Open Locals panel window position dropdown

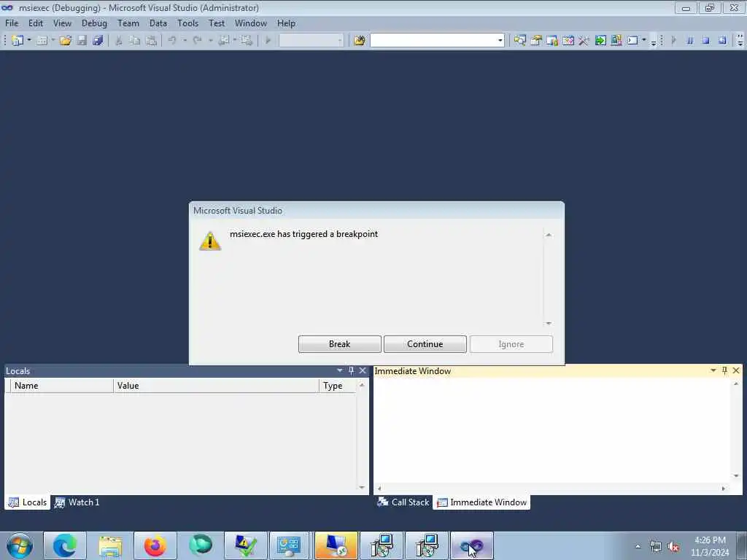[340, 370]
